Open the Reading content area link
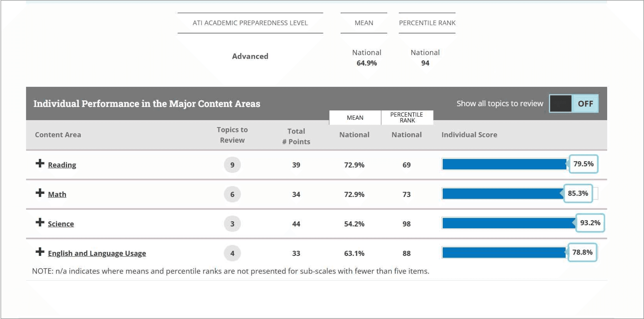This screenshot has height=319, width=644. (62, 165)
